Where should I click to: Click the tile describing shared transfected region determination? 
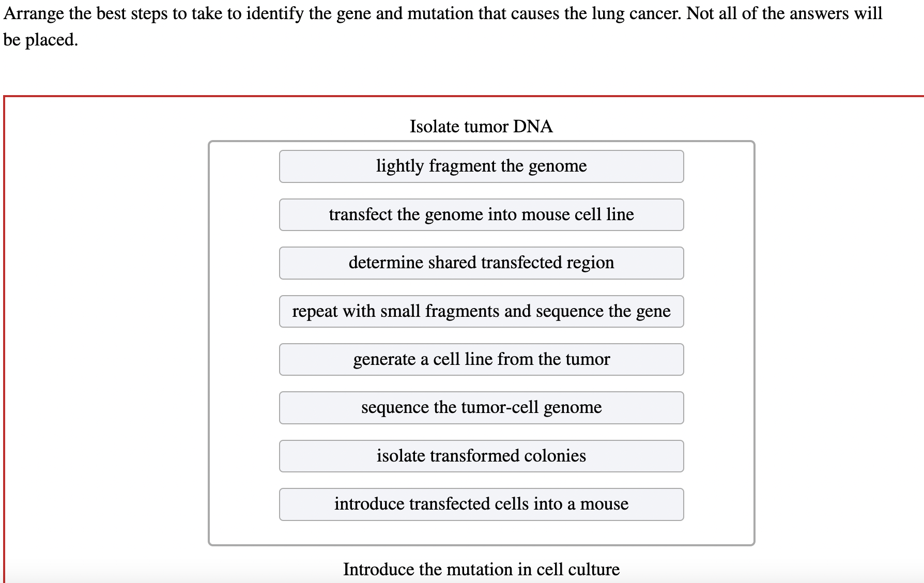pos(481,263)
